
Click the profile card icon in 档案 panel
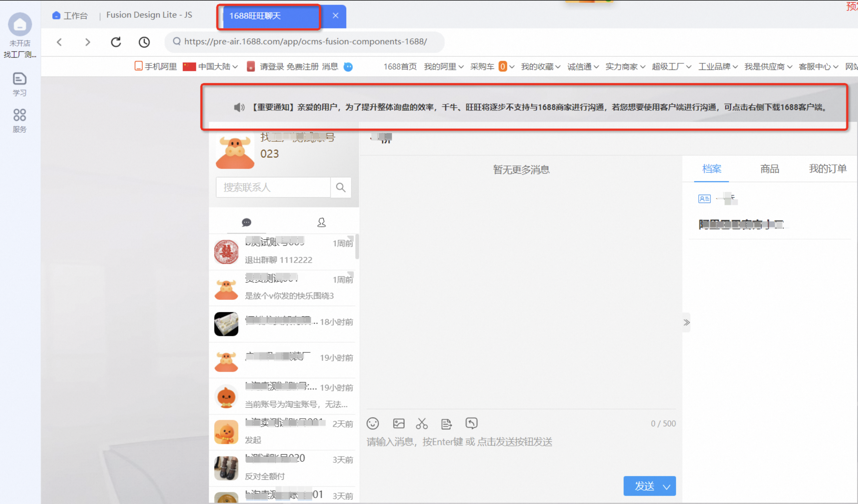tap(704, 199)
